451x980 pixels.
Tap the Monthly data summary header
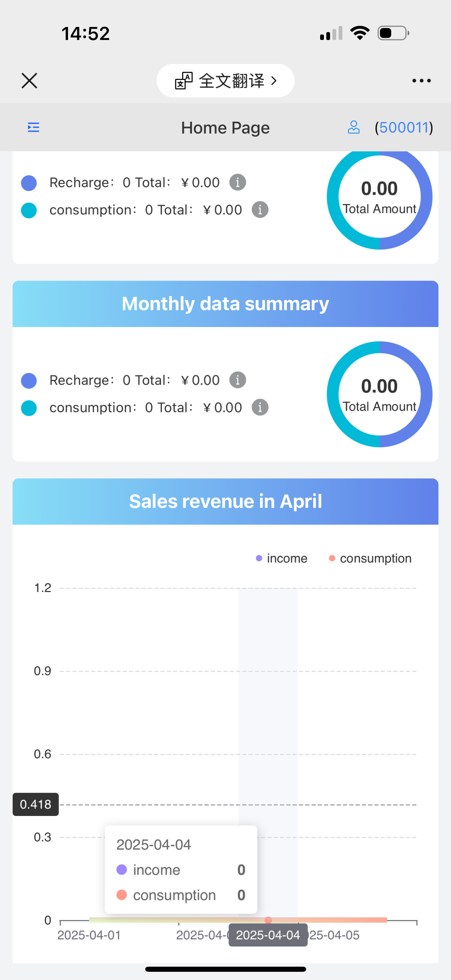(225, 303)
